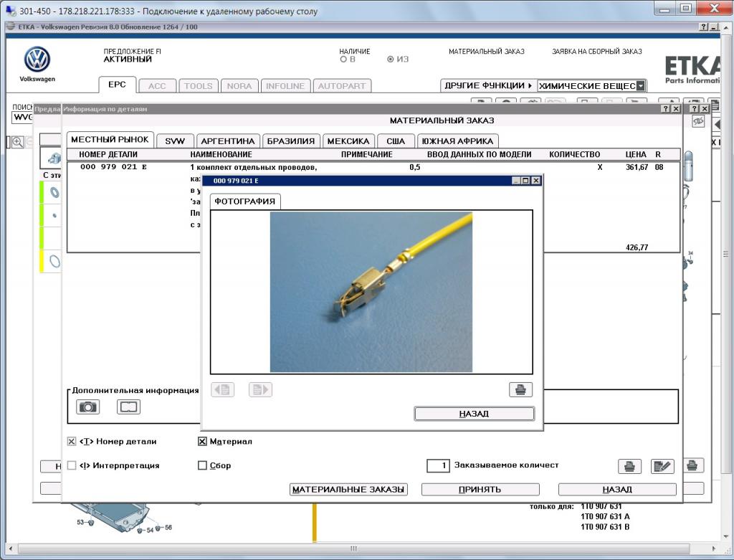Click the КОЛИЧЕСТВО column header
The image size is (734, 560).
[574, 154]
